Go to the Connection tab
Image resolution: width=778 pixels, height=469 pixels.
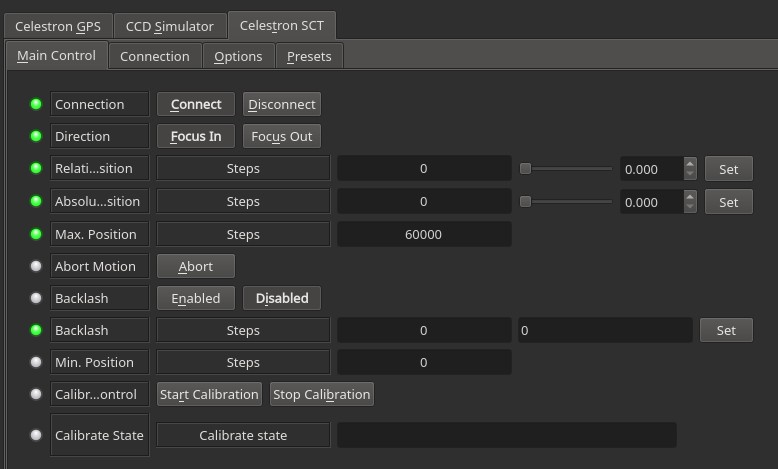click(x=155, y=57)
